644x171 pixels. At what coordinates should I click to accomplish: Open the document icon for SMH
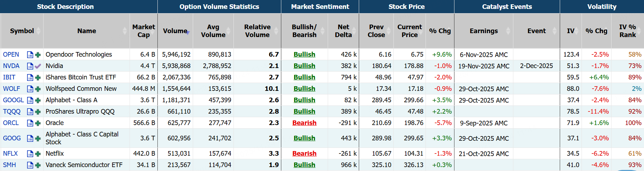(x=30, y=165)
